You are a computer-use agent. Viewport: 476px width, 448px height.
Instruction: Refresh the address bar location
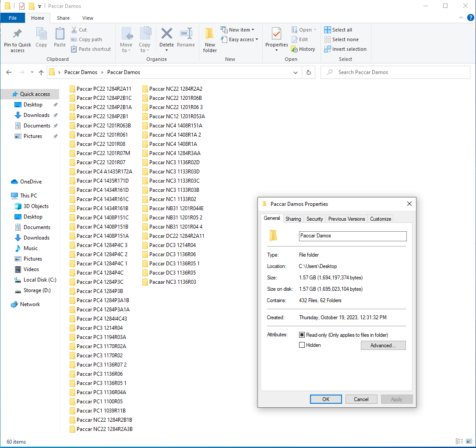coord(308,72)
